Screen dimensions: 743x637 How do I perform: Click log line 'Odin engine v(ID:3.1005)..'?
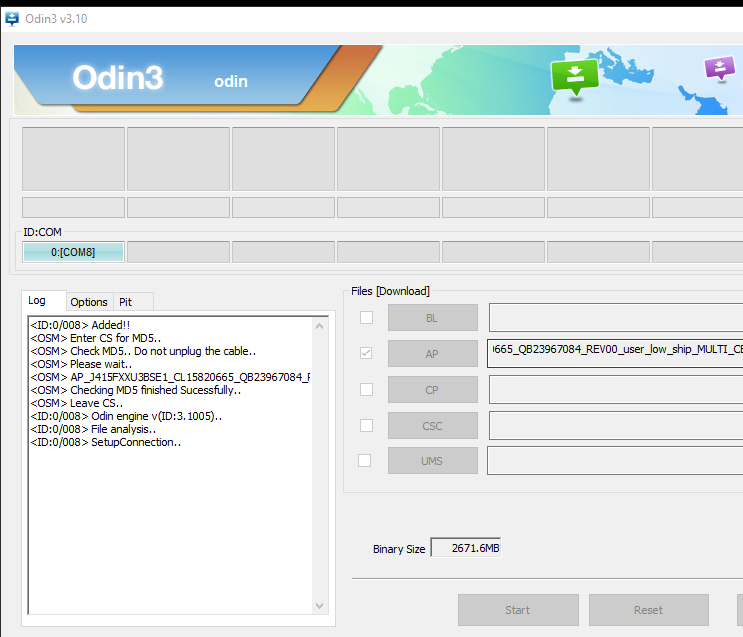[126, 416]
